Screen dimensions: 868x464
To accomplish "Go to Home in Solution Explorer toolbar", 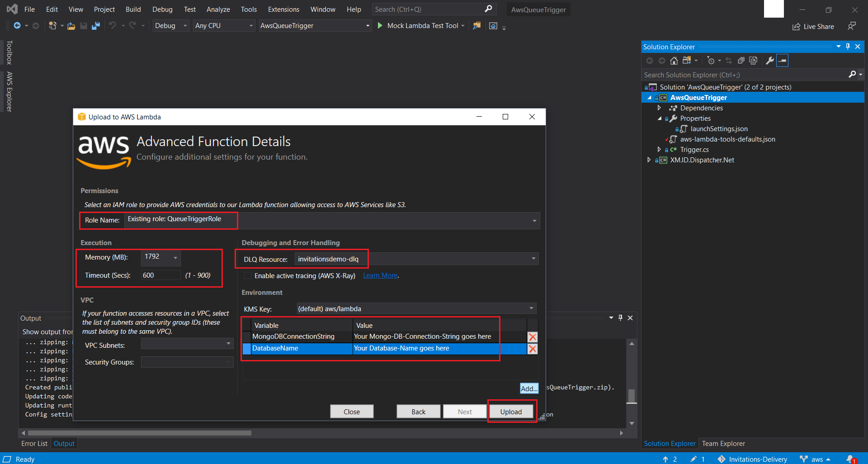I will (x=674, y=61).
